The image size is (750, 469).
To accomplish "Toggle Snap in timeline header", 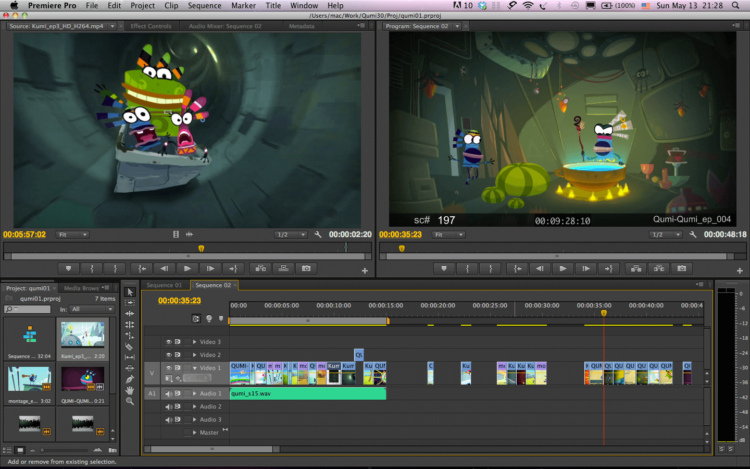I will tap(196, 318).
